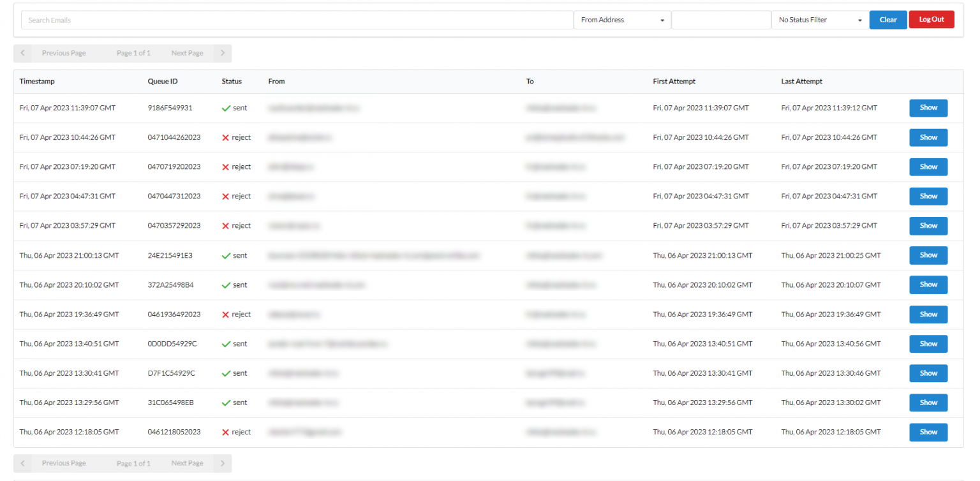Click the top right-arrow pagination icon

coord(222,53)
